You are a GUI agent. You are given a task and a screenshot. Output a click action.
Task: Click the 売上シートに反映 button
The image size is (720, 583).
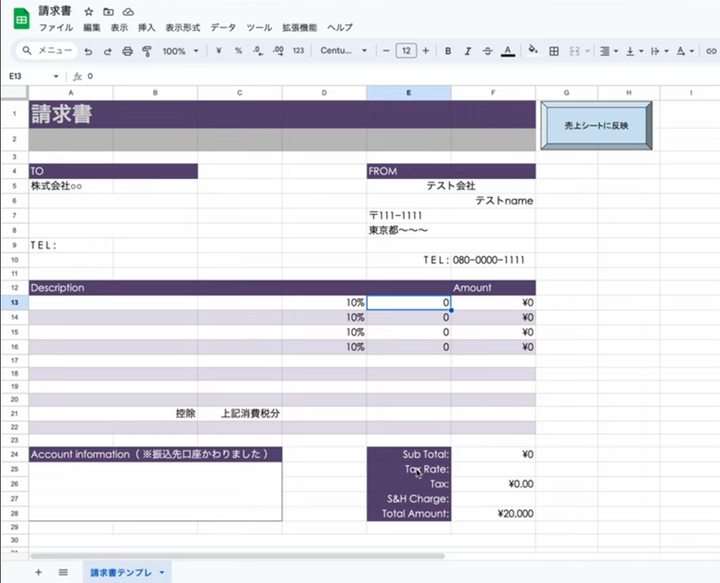[596, 126]
